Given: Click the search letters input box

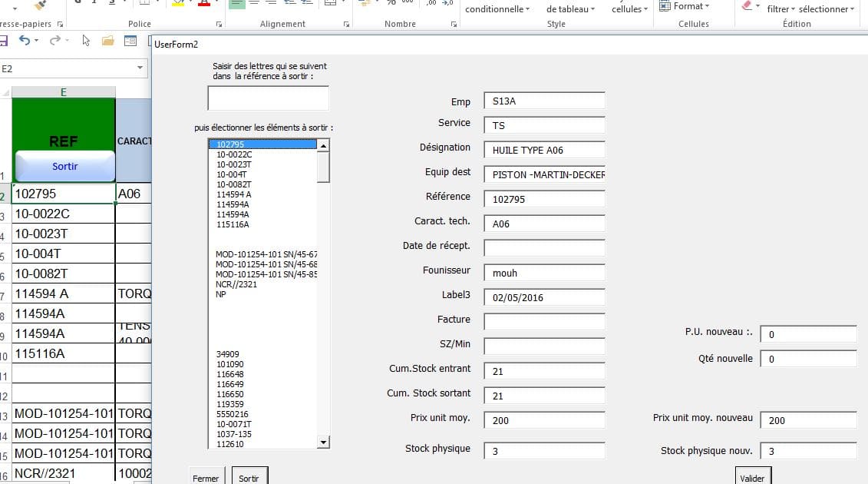Looking at the screenshot, I should click(x=268, y=98).
